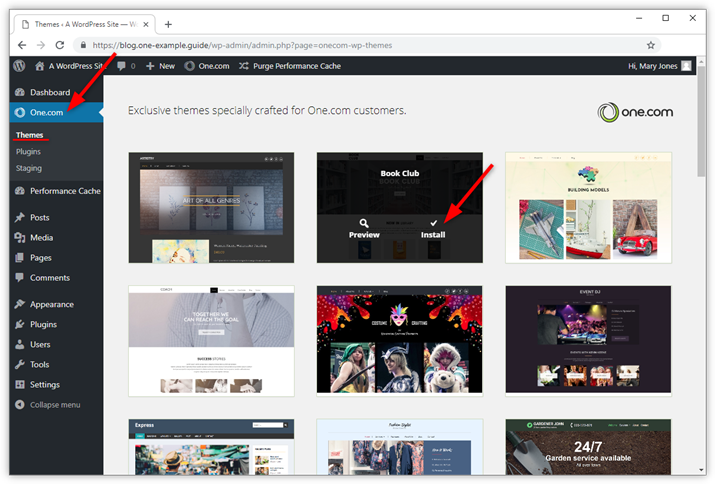Open the Plugins submenu under One.com
715x484 pixels.
coord(28,151)
